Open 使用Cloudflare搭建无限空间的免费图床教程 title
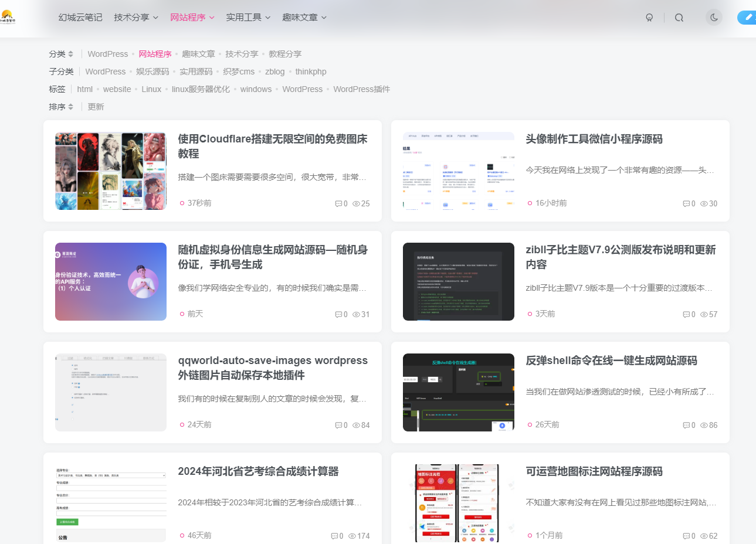756x544 pixels. coord(273,146)
